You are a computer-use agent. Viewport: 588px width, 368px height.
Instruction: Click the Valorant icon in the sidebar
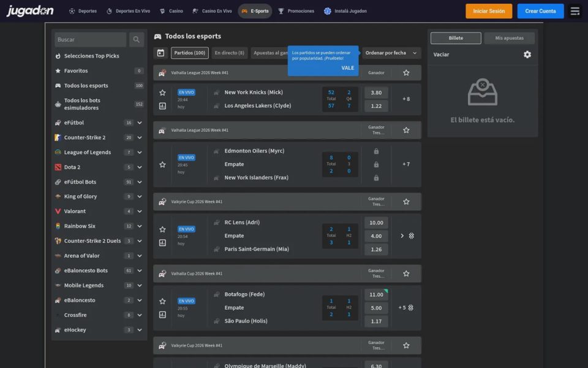[58, 212]
